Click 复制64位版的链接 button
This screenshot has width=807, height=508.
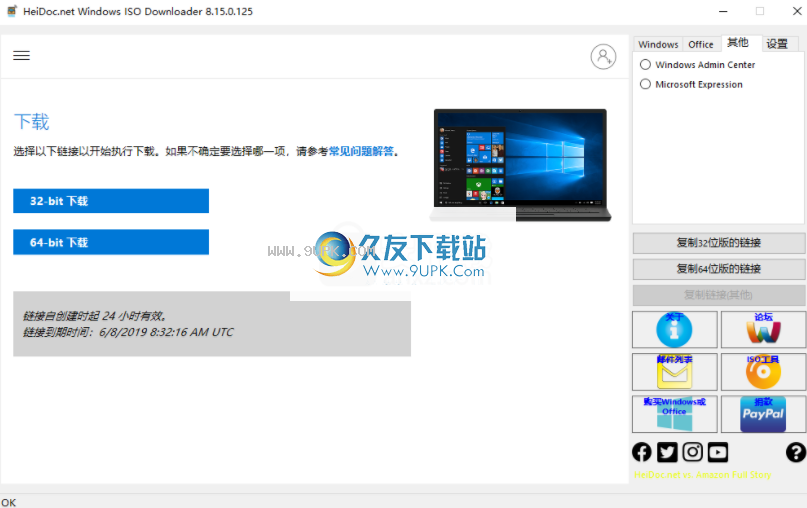pos(718,269)
